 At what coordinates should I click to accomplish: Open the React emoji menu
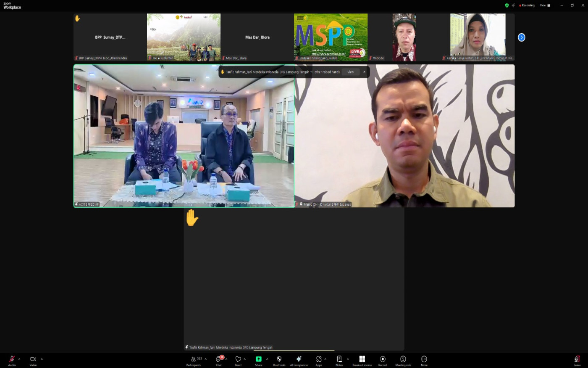click(x=238, y=360)
